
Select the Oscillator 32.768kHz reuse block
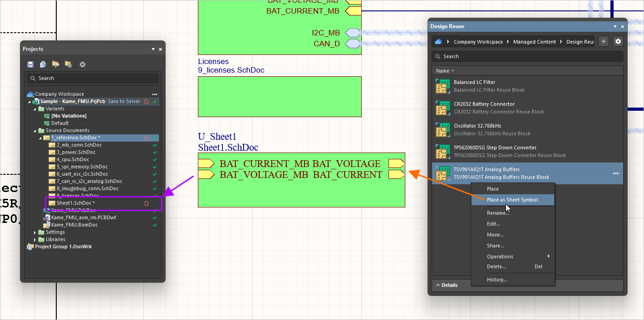pyautogui.click(x=527, y=129)
